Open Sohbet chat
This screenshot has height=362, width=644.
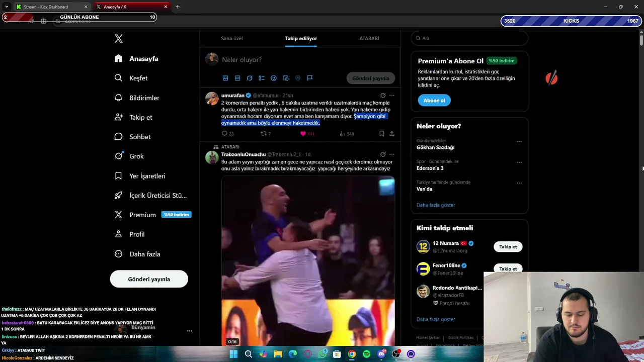132,137
